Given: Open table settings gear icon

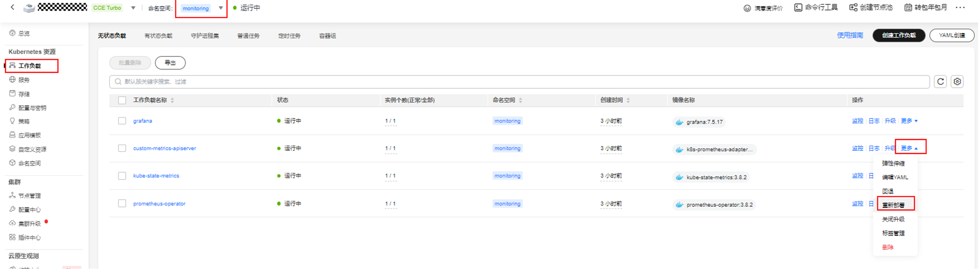Looking at the screenshot, I should coord(957,82).
